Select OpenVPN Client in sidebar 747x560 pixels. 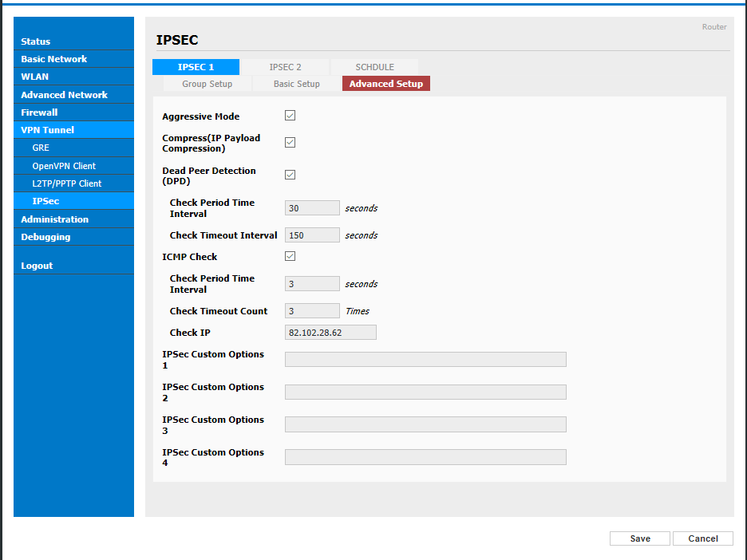pyautogui.click(x=74, y=166)
